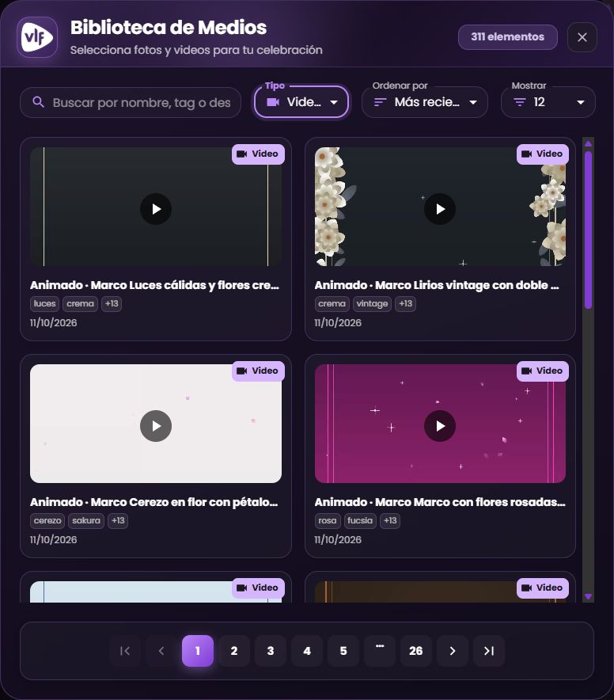This screenshot has width=614, height=700.
Task: Click the scrollbar up arrow
Action: click(588, 144)
